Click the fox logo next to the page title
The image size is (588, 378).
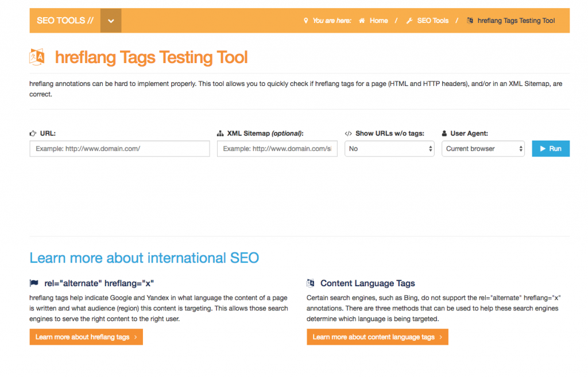click(x=37, y=57)
